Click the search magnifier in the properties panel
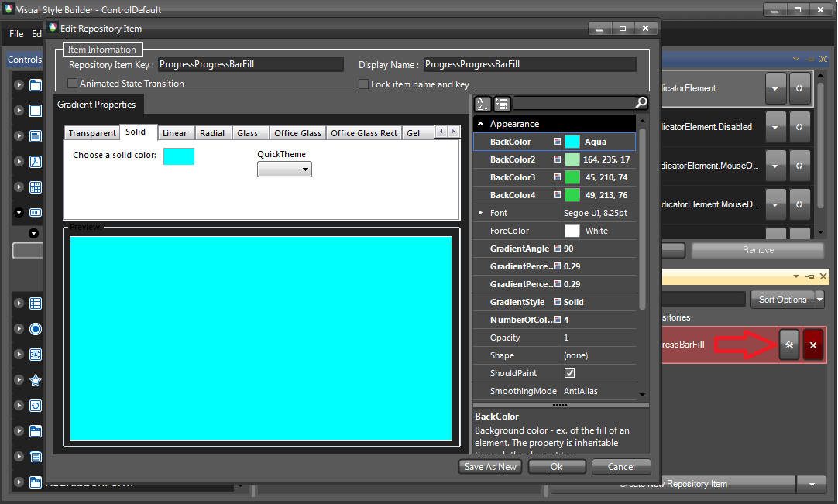Screen dimensions: 838x504 pyautogui.click(x=640, y=103)
